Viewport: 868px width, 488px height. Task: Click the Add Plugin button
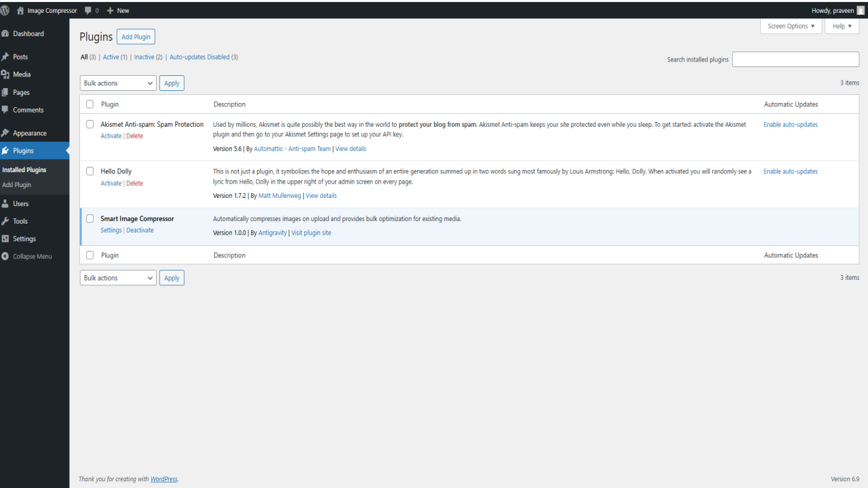[136, 37]
